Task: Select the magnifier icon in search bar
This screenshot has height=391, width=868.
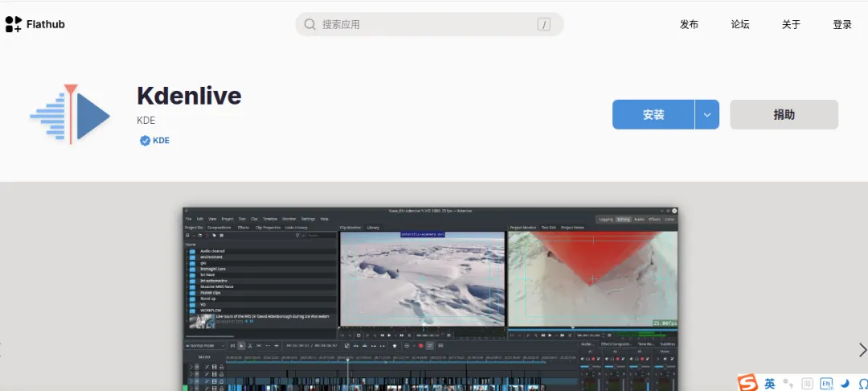Action: click(x=310, y=24)
